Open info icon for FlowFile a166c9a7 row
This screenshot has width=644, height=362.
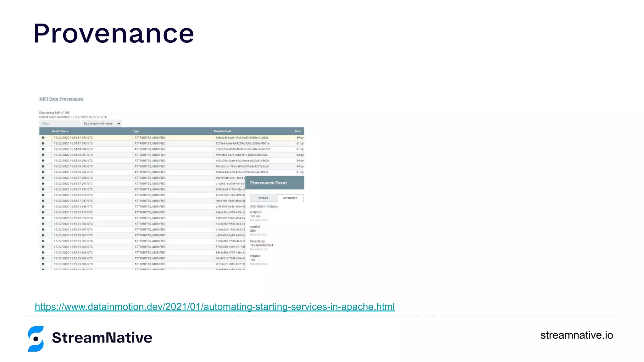(x=43, y=230)
